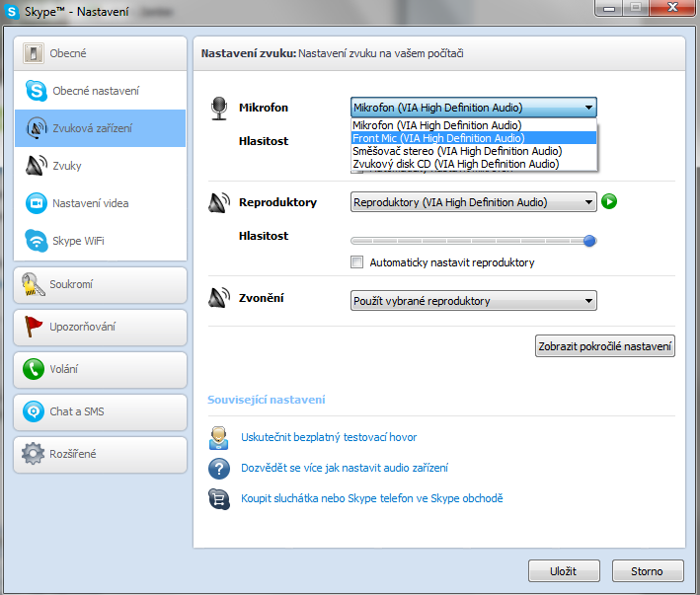Open the Soukromí section
The image size is (700, 595).
coord(100,285)
